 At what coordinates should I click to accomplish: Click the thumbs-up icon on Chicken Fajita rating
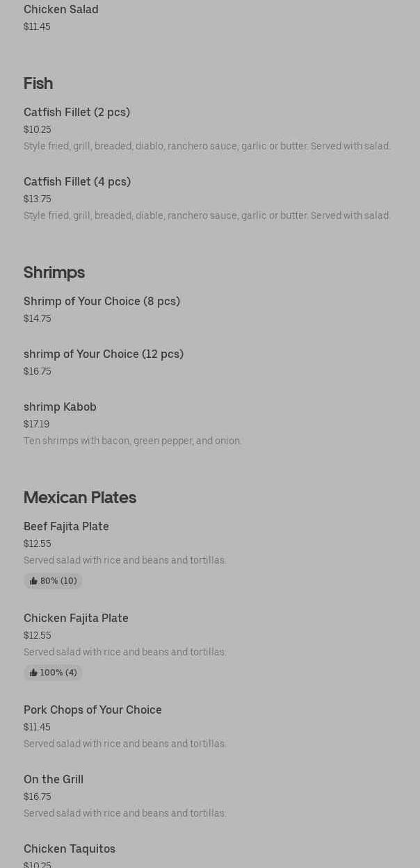coord(33,673)
